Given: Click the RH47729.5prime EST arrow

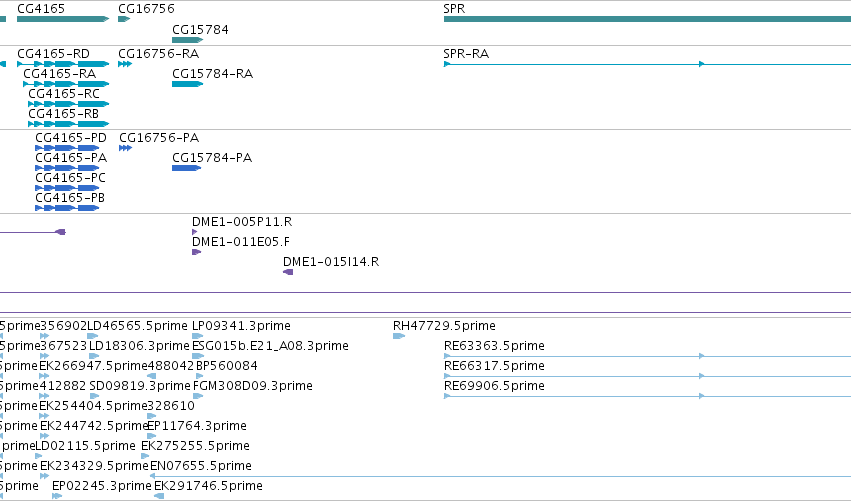Looking at the screenshot, I should (x=399, y=336).
